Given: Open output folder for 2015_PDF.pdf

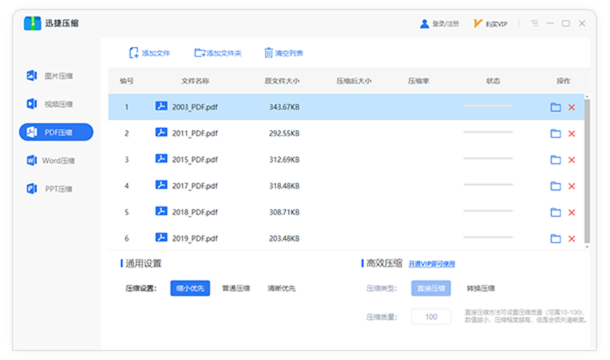Looking at the screenshot, I should point(556,160).
